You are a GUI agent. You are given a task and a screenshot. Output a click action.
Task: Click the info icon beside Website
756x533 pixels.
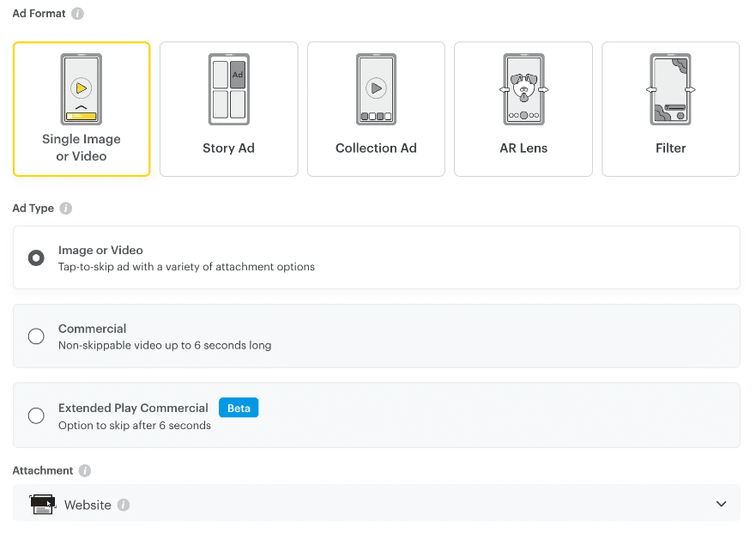(x=124, y=505)
